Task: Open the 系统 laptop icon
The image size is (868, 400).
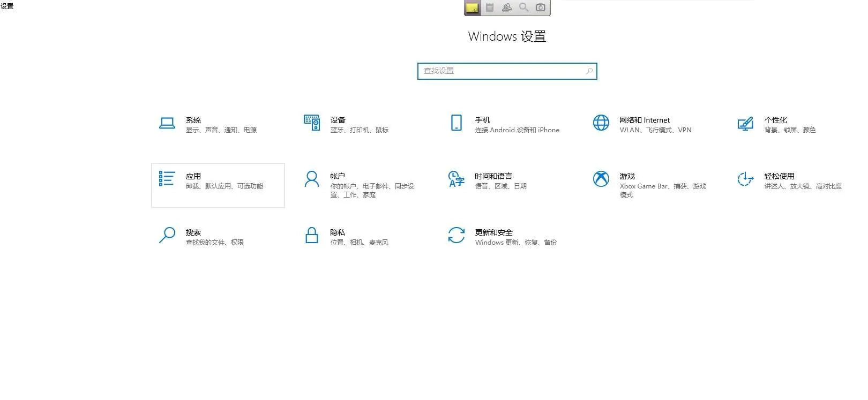Action: [x=167, y=123]
